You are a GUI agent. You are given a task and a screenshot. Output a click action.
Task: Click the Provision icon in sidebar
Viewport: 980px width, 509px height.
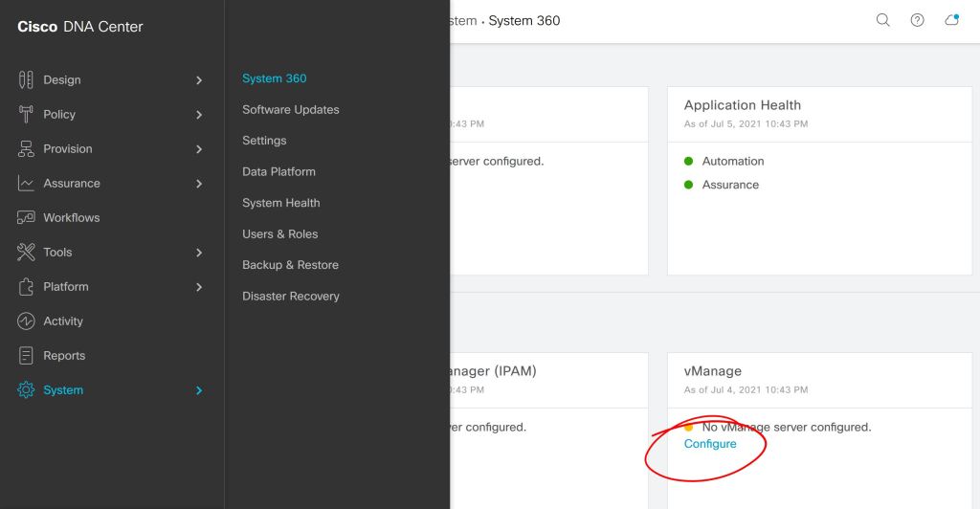26,149
